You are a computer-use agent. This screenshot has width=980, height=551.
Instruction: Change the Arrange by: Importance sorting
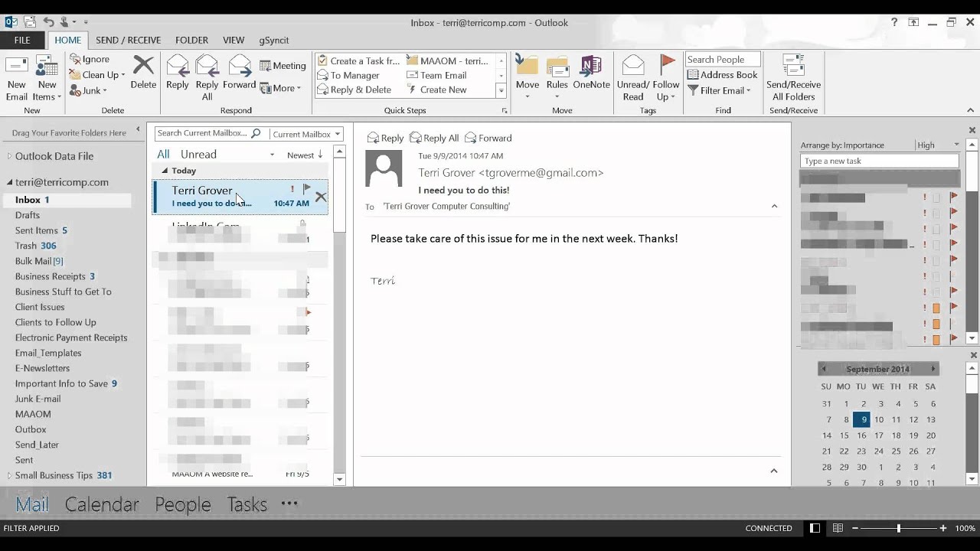tap(842, 145)
